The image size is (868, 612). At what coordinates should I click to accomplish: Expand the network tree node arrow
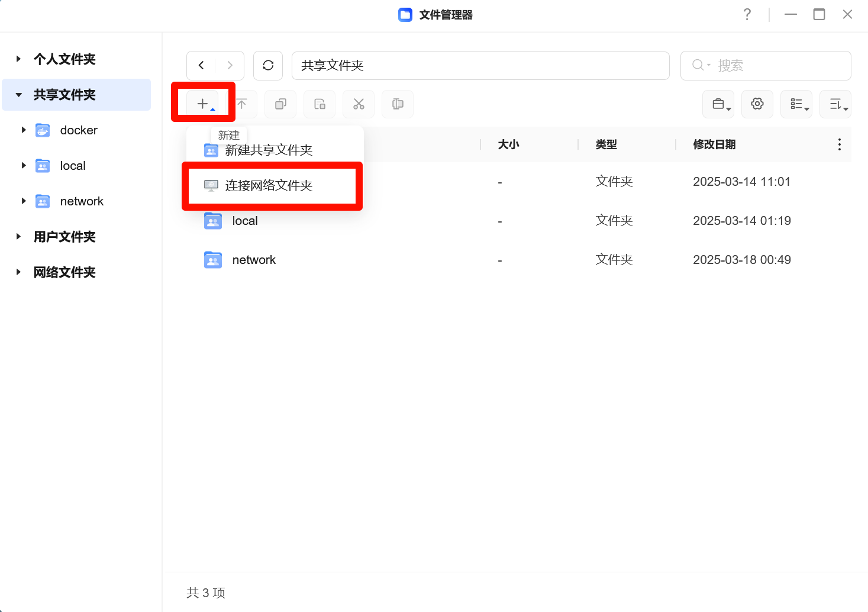24,201
